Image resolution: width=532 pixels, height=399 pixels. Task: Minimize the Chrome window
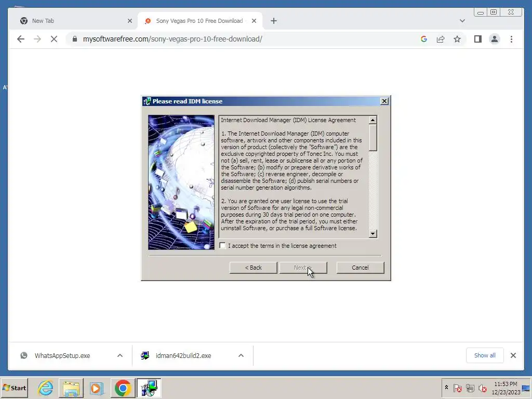(x=481, y=12)
